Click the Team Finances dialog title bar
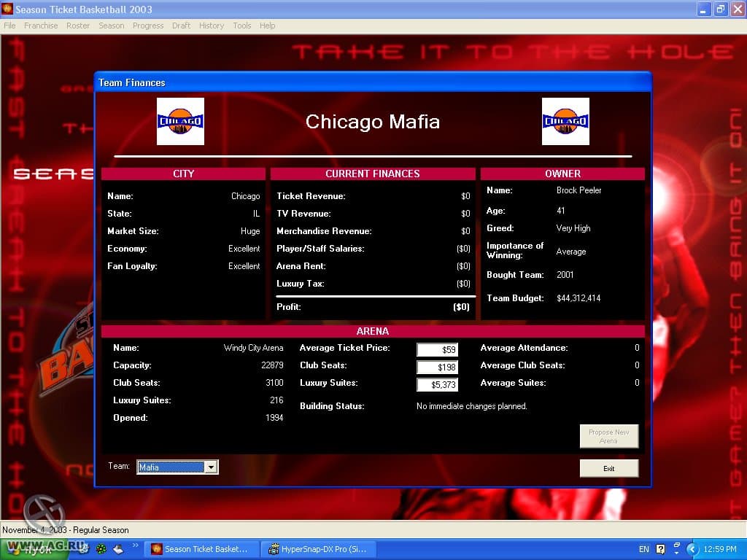 (x=373, y=82)
